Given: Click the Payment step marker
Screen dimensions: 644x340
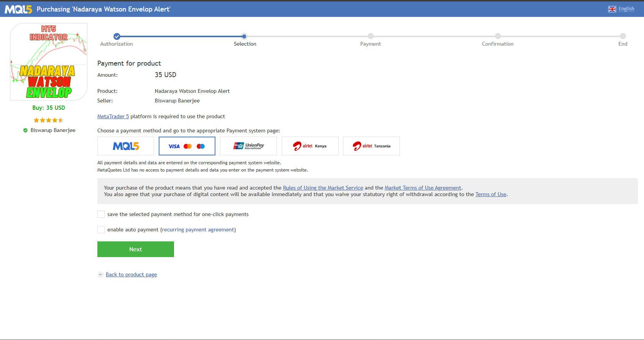Looking at the screenshot, I should click(x=370, y=36).
